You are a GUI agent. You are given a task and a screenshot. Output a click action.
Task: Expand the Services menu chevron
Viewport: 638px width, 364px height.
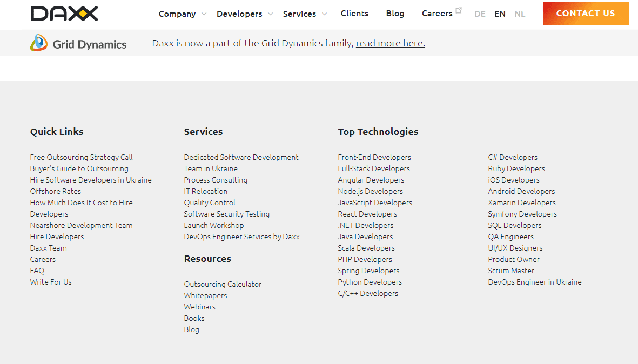(324, 14)
